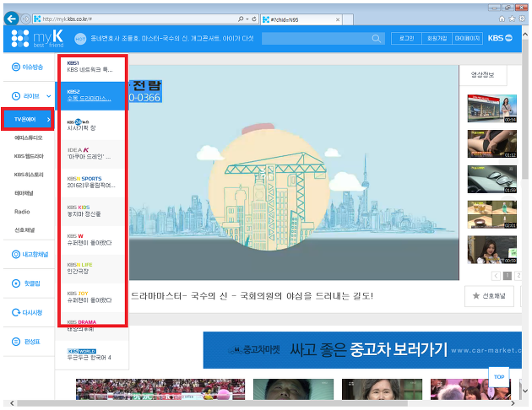Click the 로그인 login button
Image resolution: width=532 pixels, height=410 pixels.
tap(406, 38)
